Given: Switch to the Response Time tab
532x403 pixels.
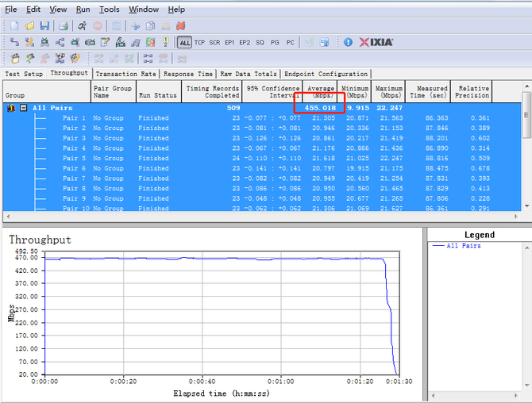Looking at the screenshot, I should pyautogui.click(x=189, y=74).
